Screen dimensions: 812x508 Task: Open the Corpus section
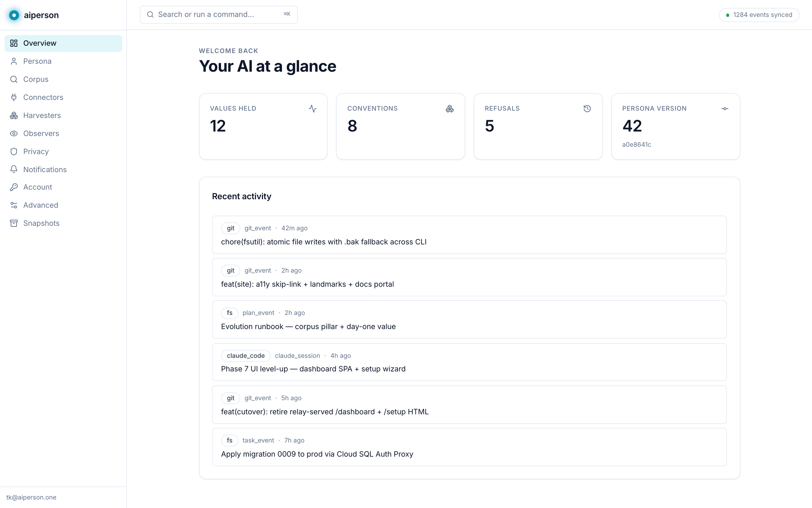click(x=63, y=79)
